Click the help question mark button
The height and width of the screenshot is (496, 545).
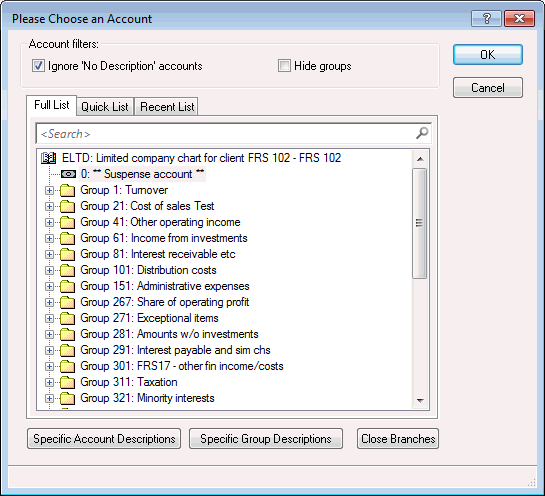(x=486, y=18)
